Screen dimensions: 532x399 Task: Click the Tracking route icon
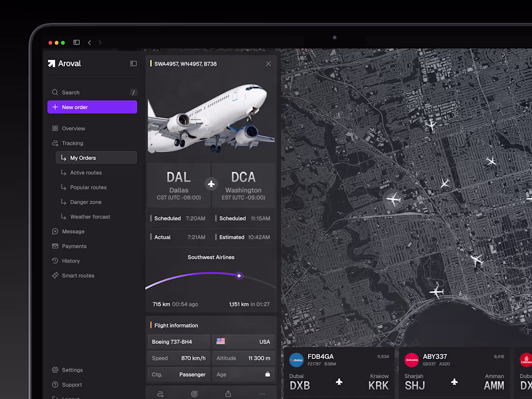[x=55, y=143]
